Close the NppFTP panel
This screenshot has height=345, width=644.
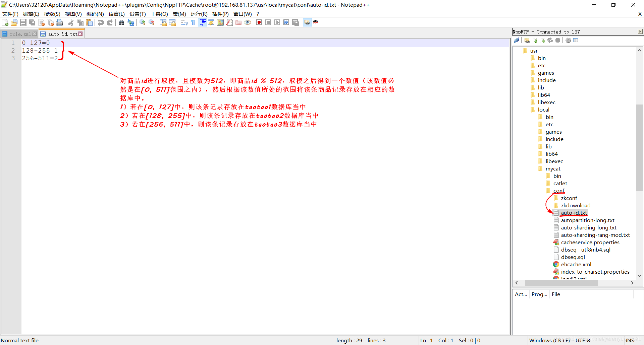pyautogui.click(x=640, y=31)
